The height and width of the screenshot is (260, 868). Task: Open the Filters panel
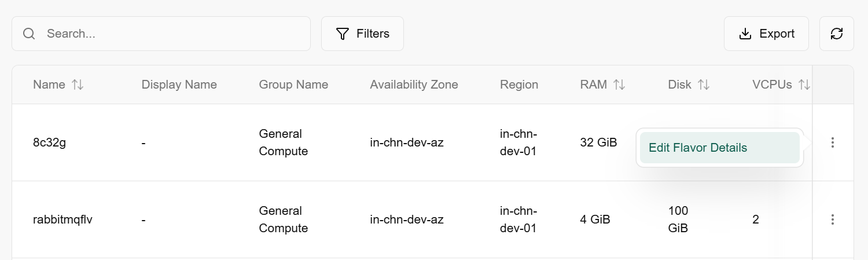click(x=362, y=34)
